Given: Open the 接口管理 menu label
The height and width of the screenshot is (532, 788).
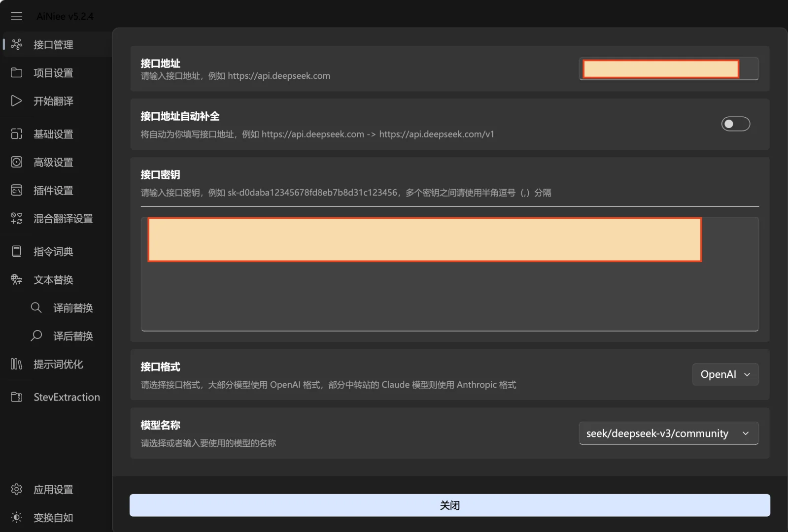Looking at the screenshot, I should click(x=53, y=45).
